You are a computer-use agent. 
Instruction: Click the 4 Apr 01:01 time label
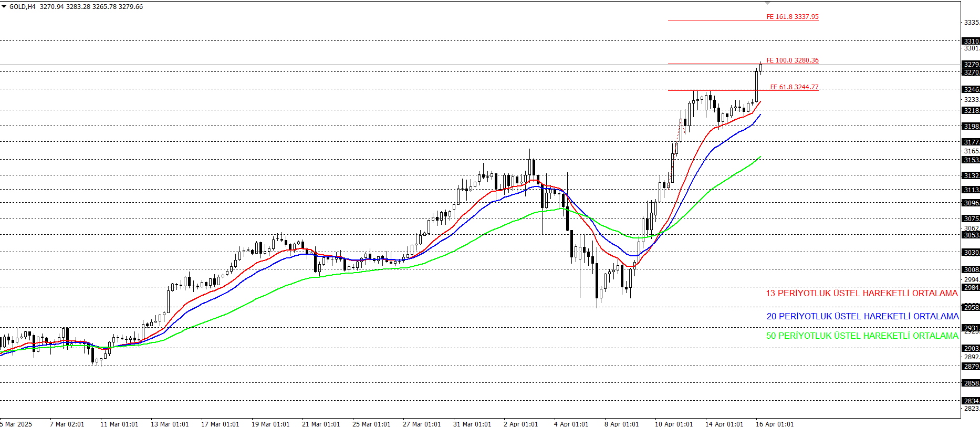[571, 424]
